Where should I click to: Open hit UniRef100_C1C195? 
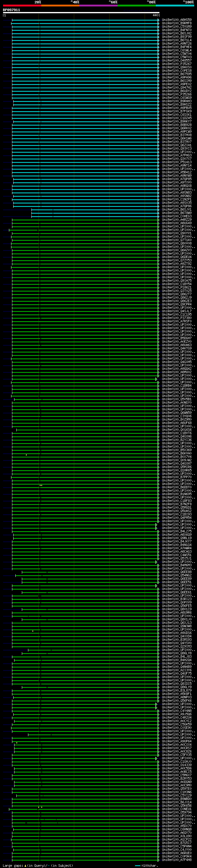click(x=177, y=315)
